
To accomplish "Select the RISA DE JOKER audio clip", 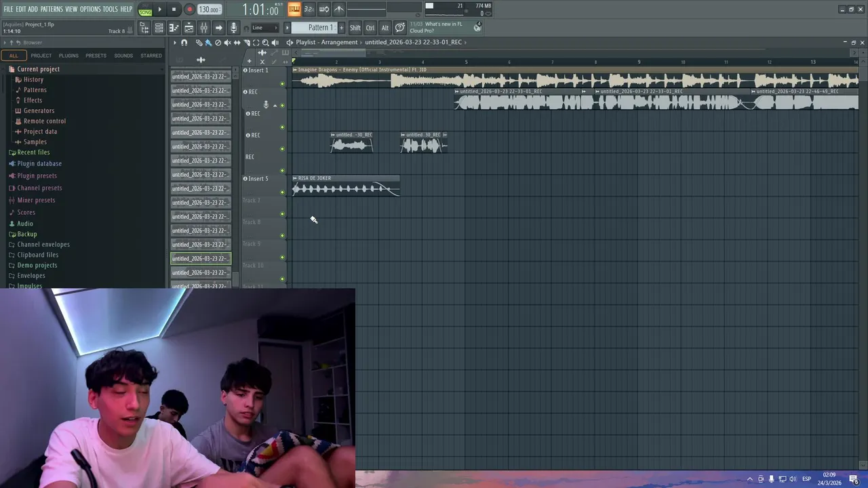I will coord(346,186).
